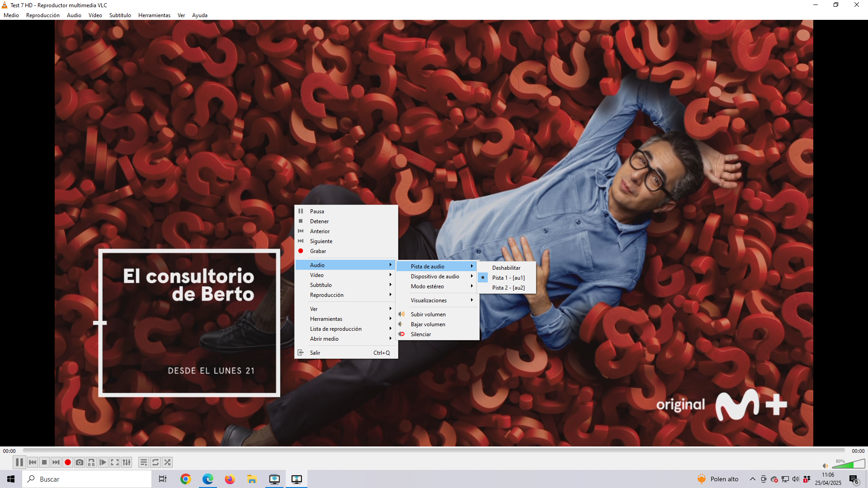Click the Buscar taskbar search field

(87, 479)
